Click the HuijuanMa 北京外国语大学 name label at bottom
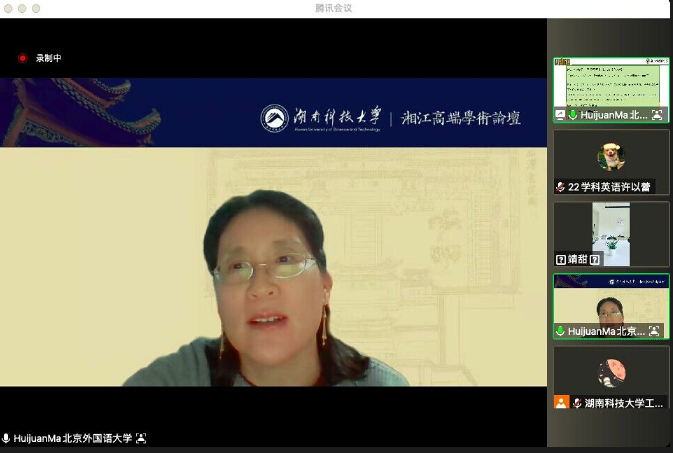 point(71,439)
